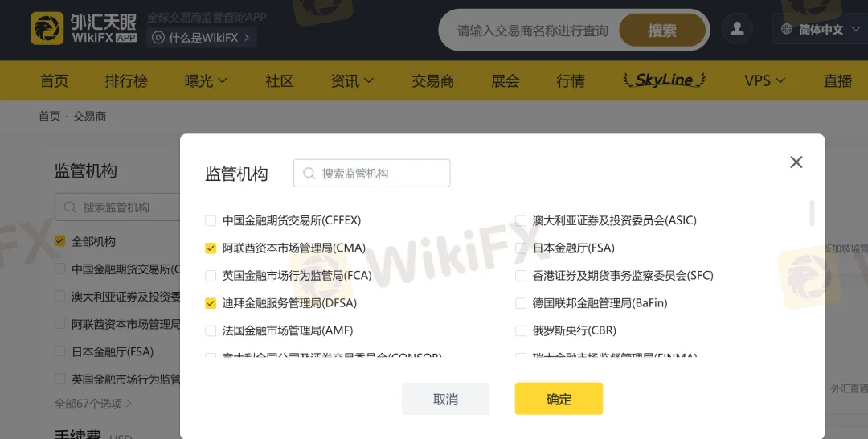Close the 监管机构 dialog with X
868x439 pixels.
point(796,162)
